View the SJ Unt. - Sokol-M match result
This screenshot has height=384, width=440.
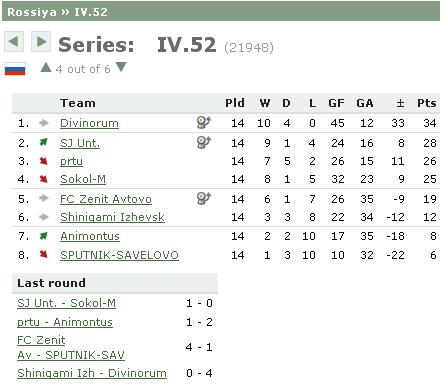tap(66, 303)
